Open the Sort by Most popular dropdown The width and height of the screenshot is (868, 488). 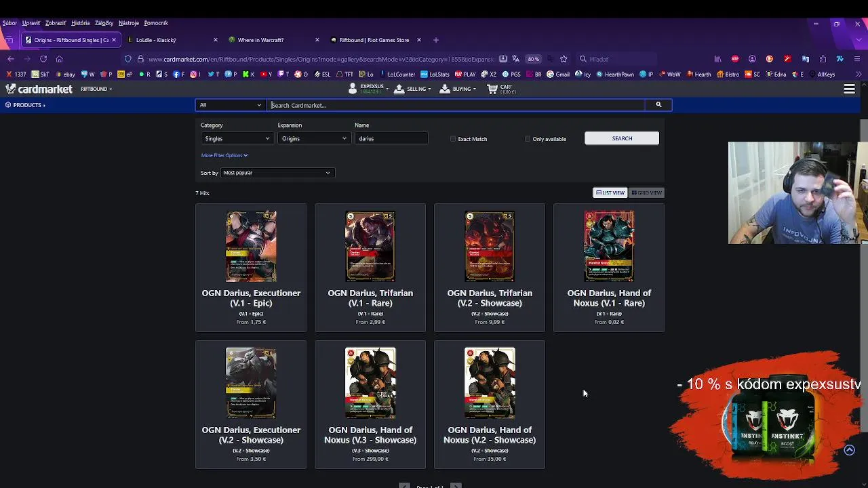point(277,173)
